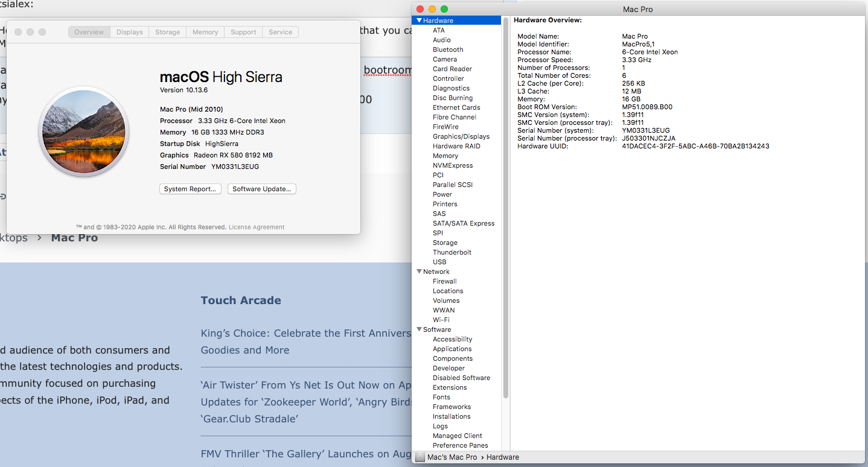Select Fibre Channel in the sidebar

[455, 117]
